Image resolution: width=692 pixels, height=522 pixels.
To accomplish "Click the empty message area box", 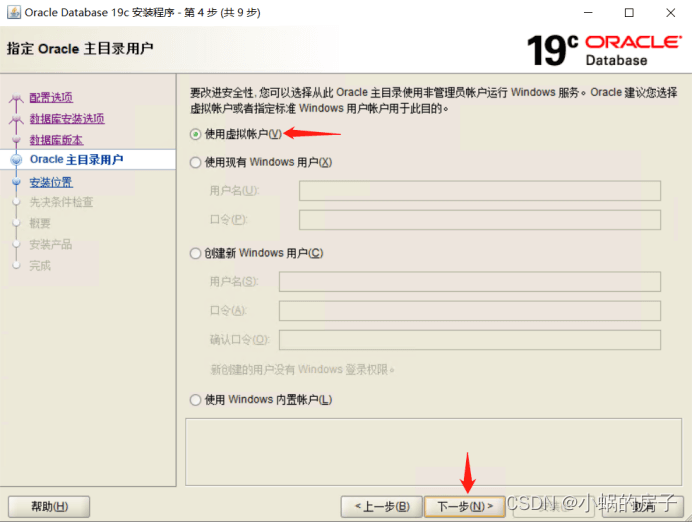I will pos(433,452).
